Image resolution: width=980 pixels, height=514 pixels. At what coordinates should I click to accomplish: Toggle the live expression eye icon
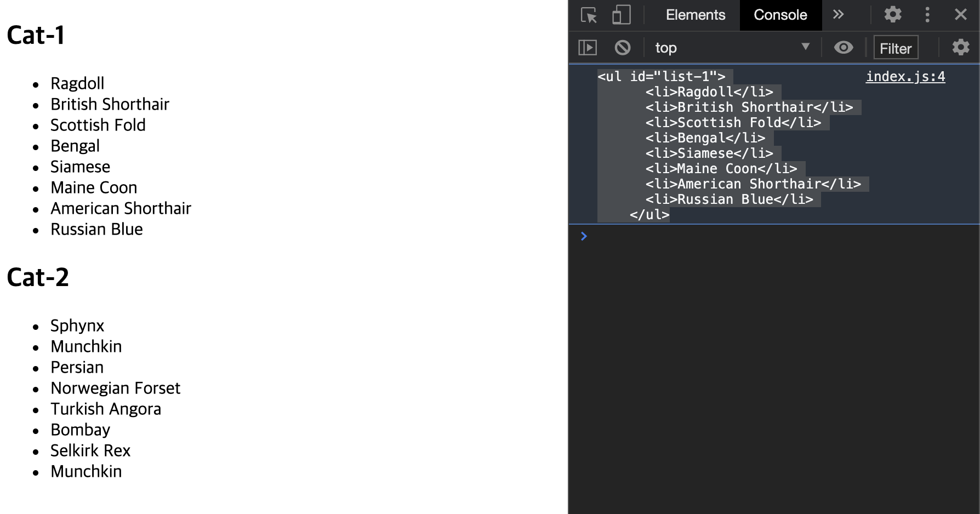(844, 48)
